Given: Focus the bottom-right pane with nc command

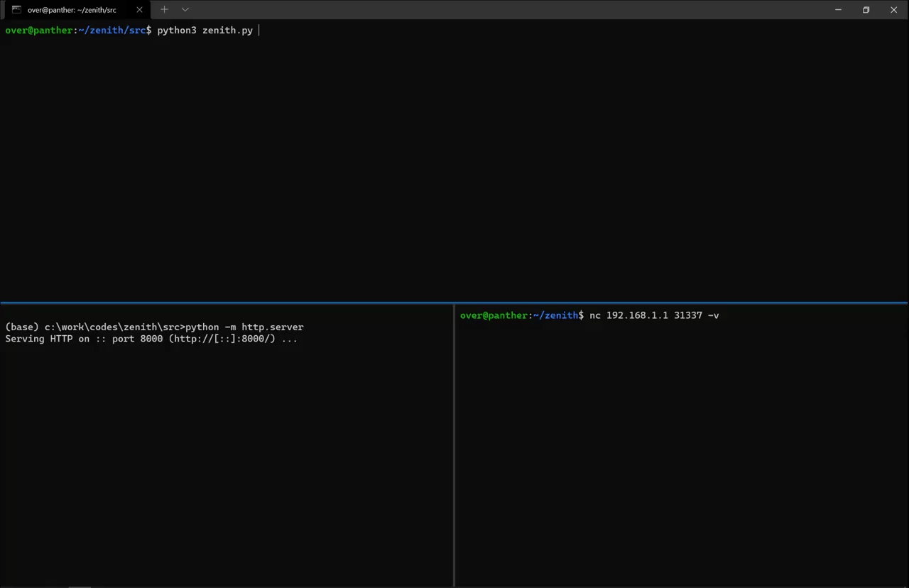Looking at the screenshot, I should [x=682, y=445].
